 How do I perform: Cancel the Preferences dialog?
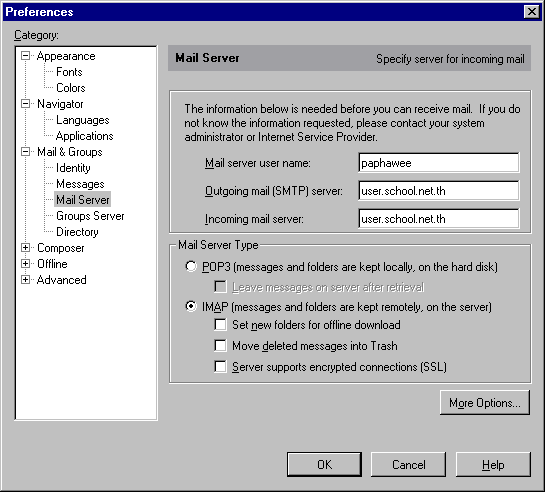408,465
